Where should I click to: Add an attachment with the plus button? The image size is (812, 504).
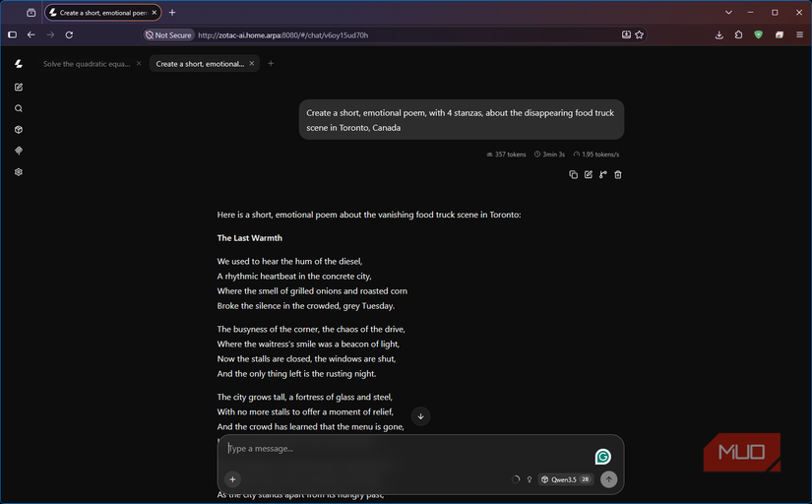tap(232, 479)
